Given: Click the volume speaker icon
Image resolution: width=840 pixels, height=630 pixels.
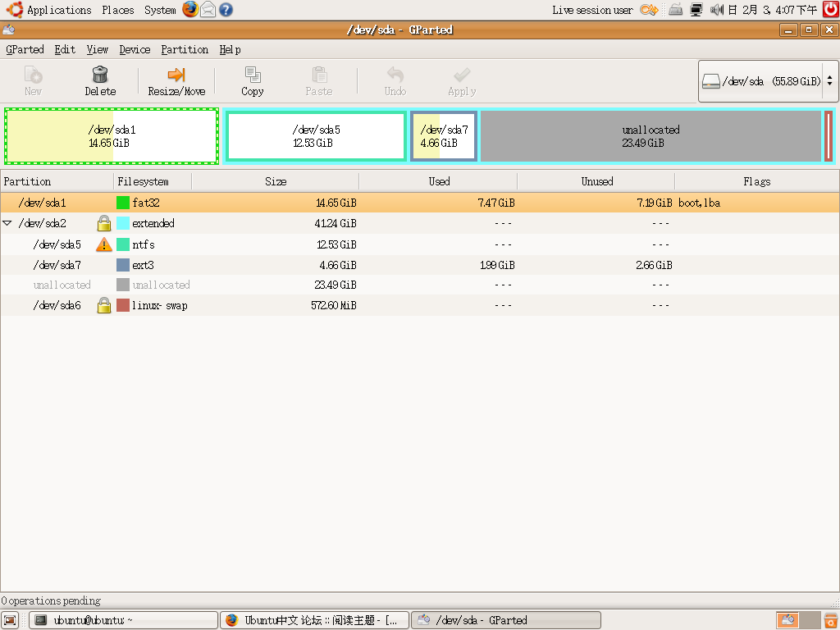Looking at the screenshot, I should click(717, 10).
